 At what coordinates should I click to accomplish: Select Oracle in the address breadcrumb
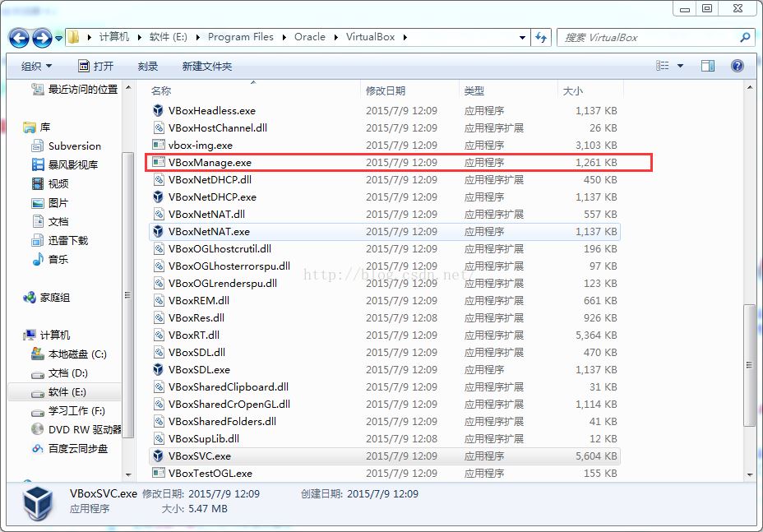[x=310, y=37]
